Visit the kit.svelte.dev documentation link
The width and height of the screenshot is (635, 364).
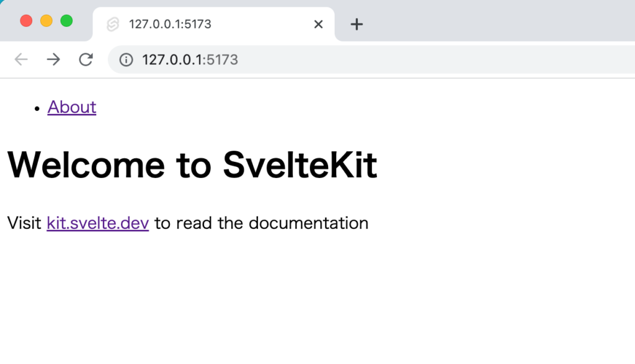click(97, 223)
